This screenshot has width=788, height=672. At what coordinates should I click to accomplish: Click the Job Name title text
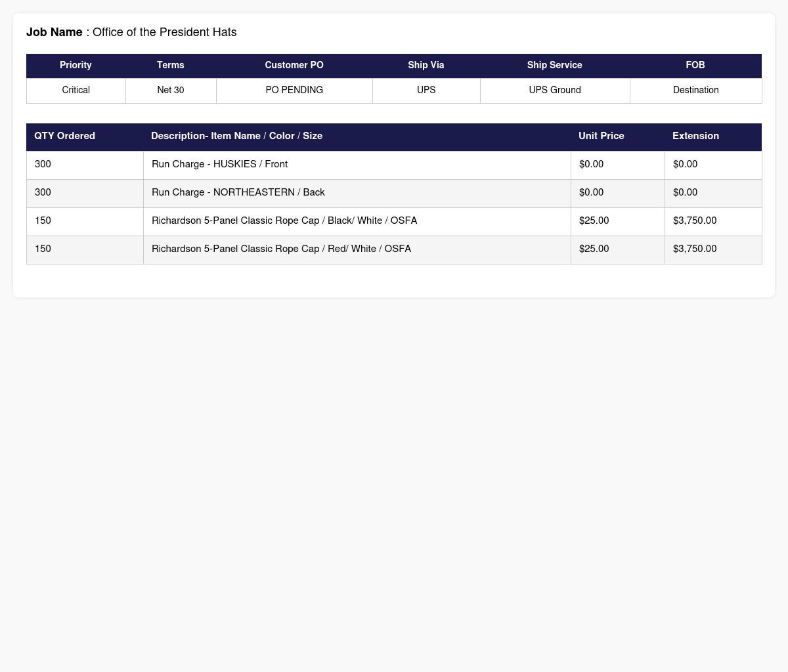click(131, 32)
